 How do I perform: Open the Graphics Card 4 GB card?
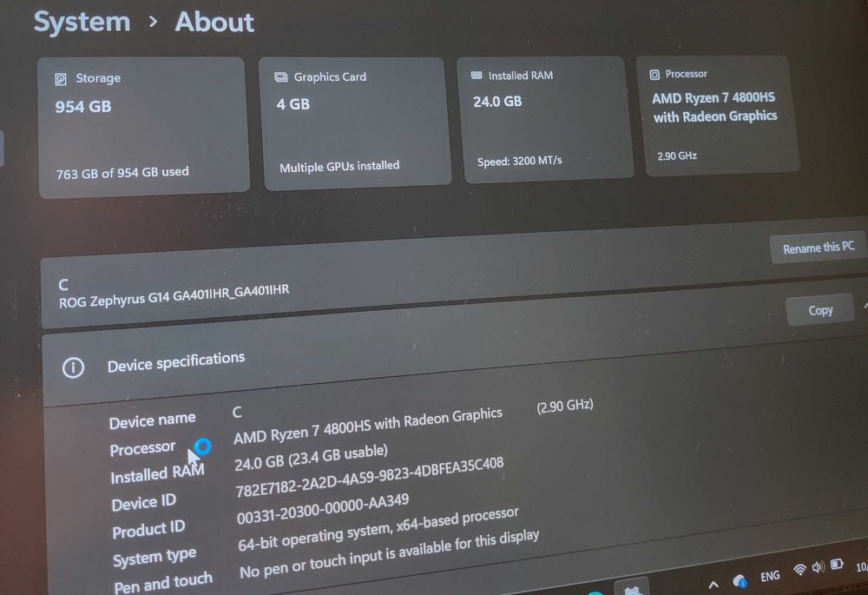[354, 123]
